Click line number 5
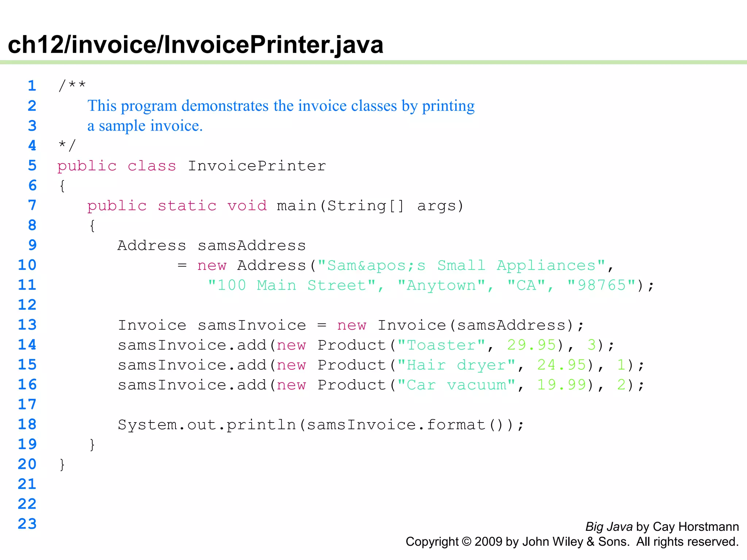 click(32, 166)
